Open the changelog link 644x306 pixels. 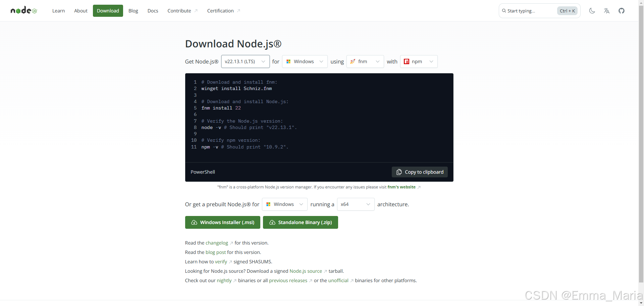click(x=217, y=243)
